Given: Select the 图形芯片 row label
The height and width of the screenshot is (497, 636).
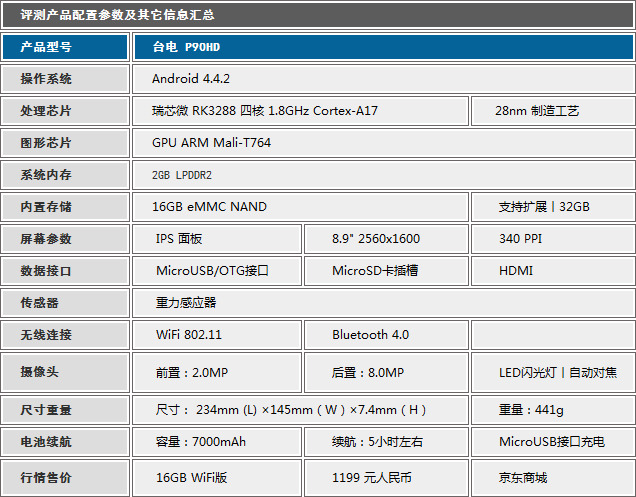Looking at the screenshot, I should (x=65, y=143).
